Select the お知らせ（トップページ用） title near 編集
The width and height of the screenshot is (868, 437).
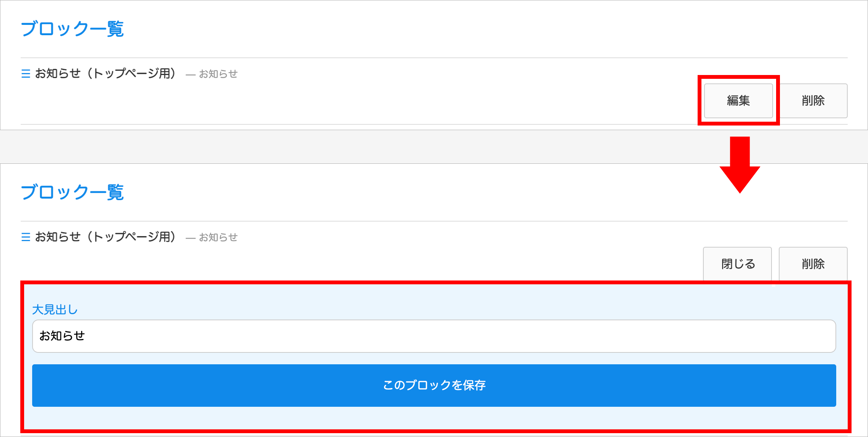pyautogui.click(x=105, y=73)
